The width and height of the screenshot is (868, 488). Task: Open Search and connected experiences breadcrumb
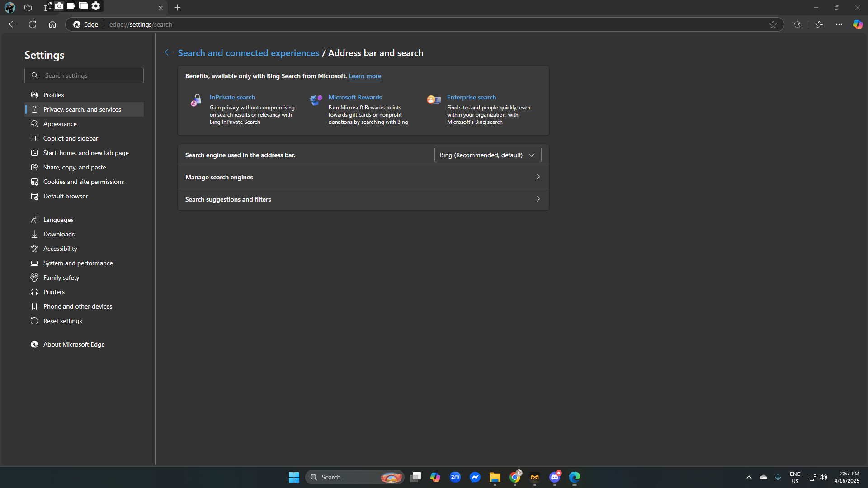coord(248,53)
